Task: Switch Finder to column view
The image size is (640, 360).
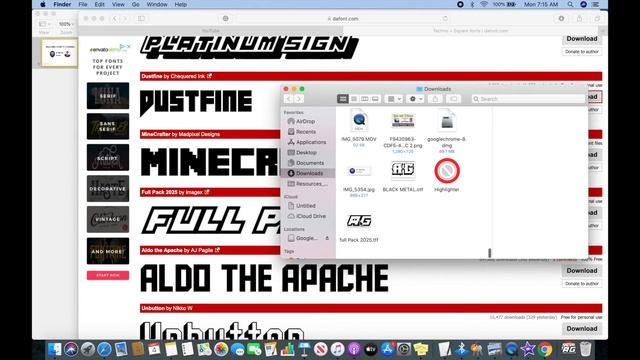Action: tap(364, 99)
